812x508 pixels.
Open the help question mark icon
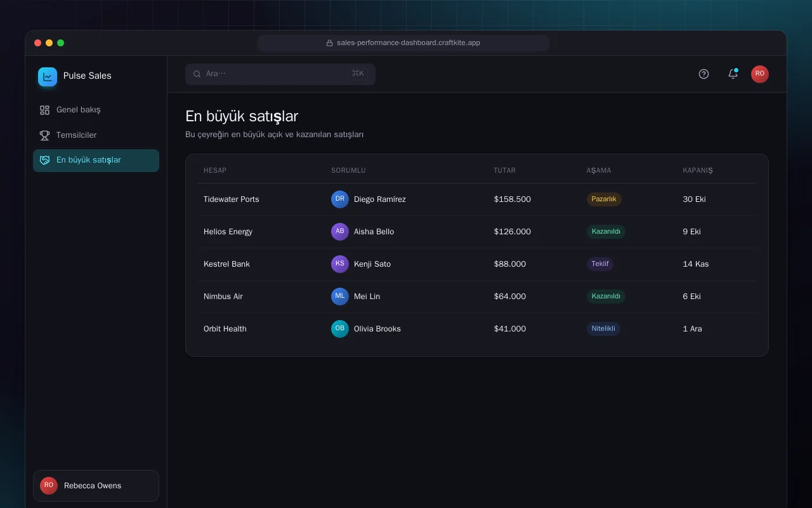(x=704, y=74)
